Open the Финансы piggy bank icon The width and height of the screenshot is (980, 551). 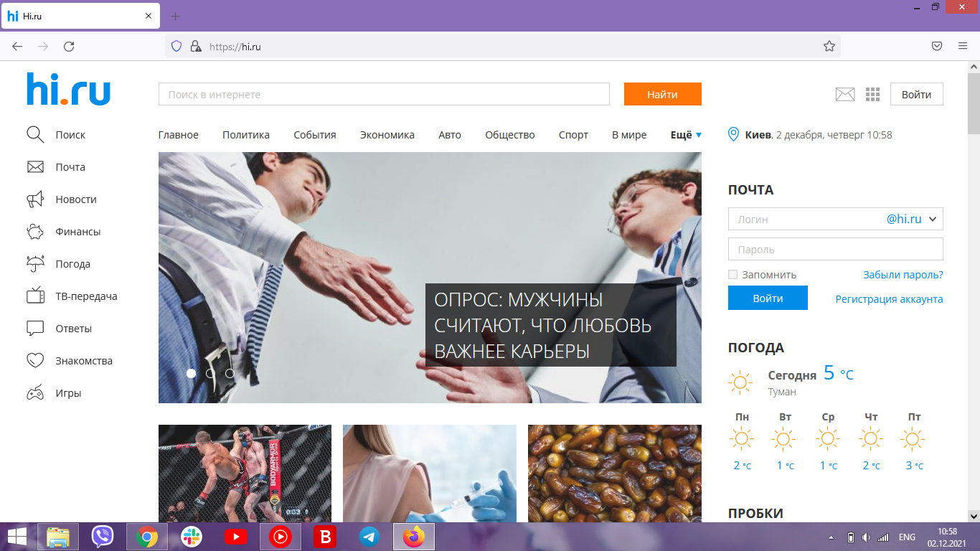click(35, 232)
